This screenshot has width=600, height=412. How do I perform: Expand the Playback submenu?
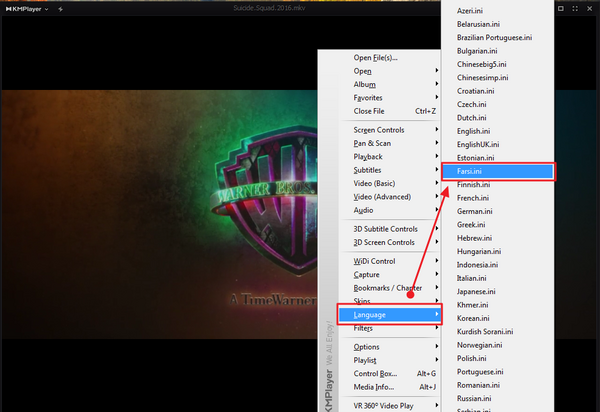point(390,157)
